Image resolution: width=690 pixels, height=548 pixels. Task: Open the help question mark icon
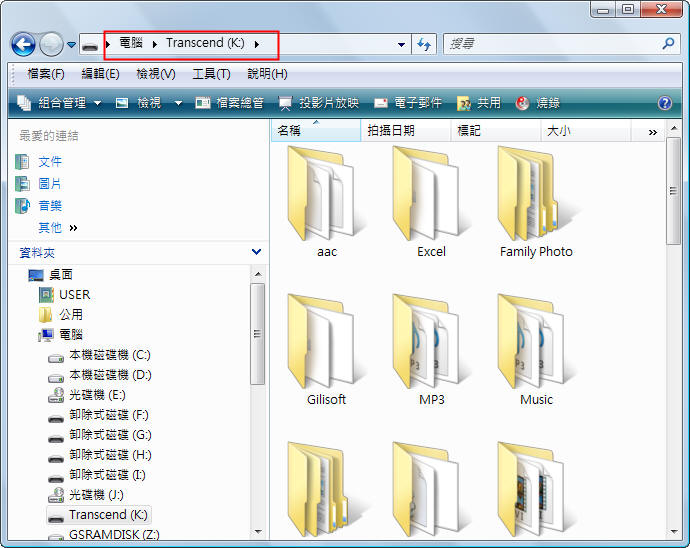(664, 103)
